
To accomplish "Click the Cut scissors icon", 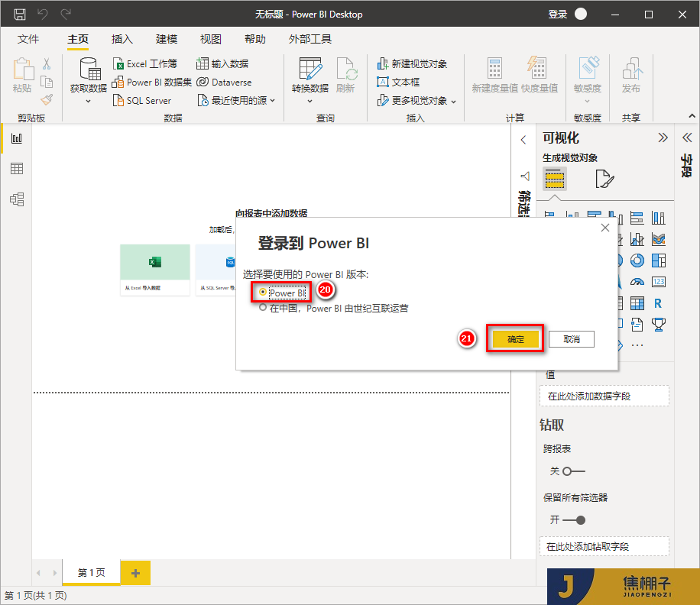I will pos(47,64).
